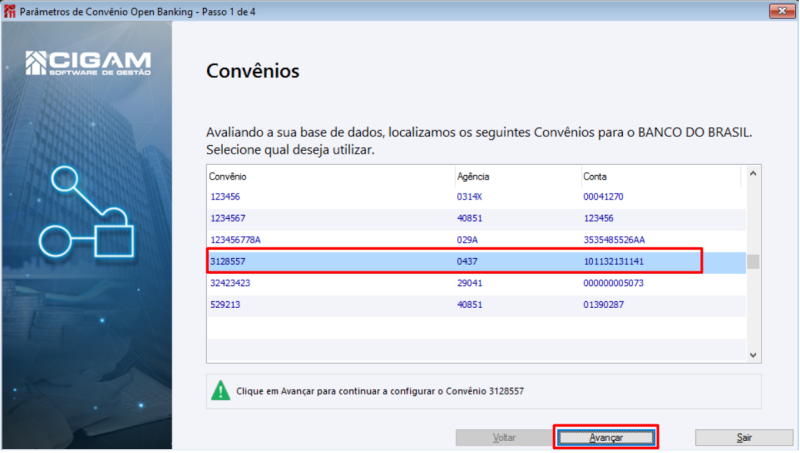Click the app icon in title bar
800x453 pixels.
(9, 11)
